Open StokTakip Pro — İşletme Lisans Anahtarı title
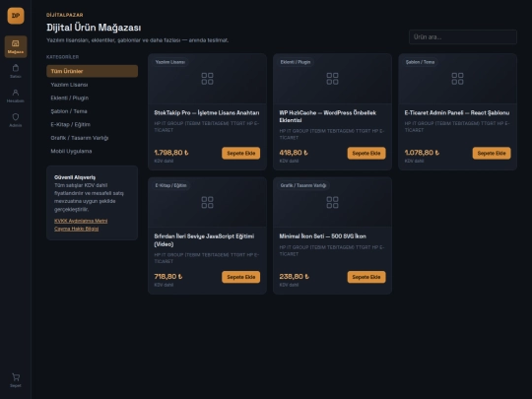 (207, 113)
